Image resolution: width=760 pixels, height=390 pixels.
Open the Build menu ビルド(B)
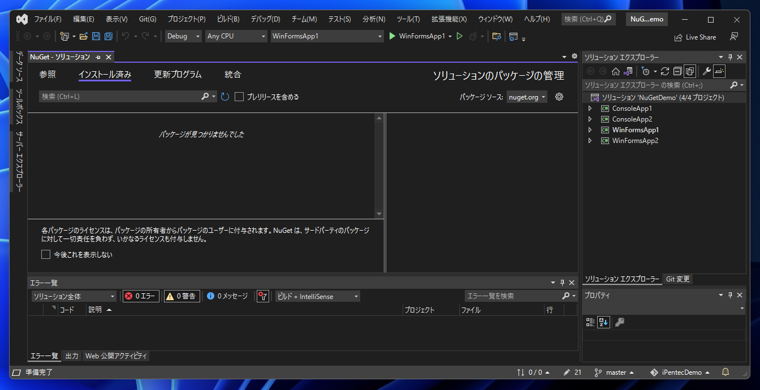click(228, 19)
